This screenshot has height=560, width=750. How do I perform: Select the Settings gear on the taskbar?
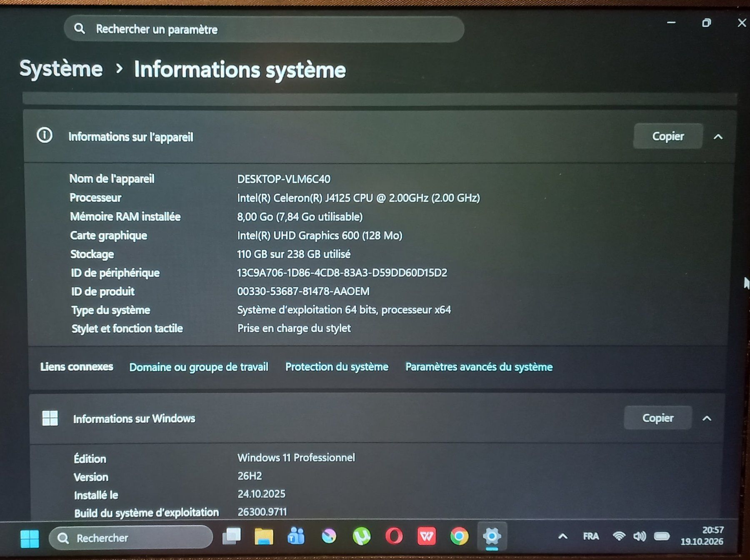[x=492, y=536]
